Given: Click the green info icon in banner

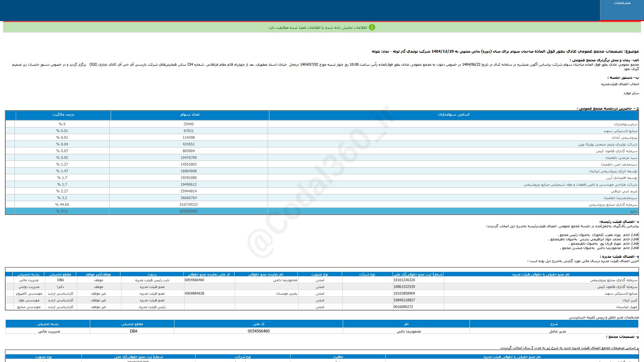Looking at the screenshot, I should pos(372,27).
